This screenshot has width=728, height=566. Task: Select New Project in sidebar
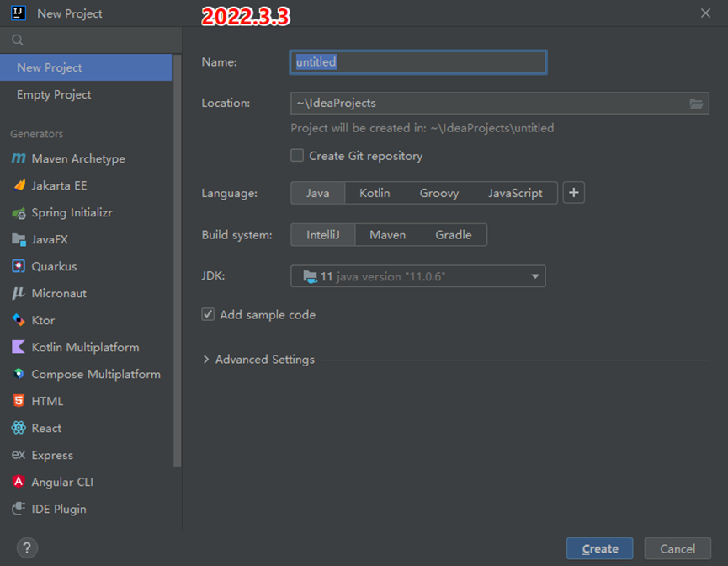click(x=86, y=67)
